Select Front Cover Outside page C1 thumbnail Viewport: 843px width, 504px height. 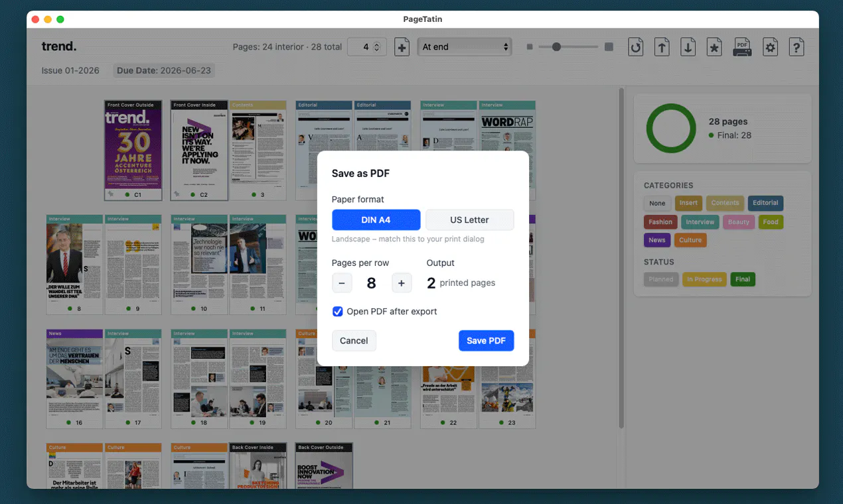tap(133, 151)
